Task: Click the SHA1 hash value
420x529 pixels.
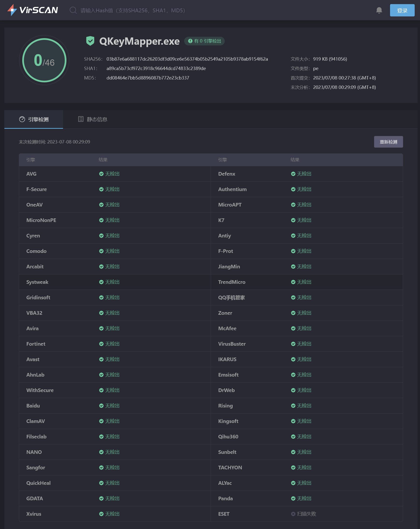Action: [156, 68]
